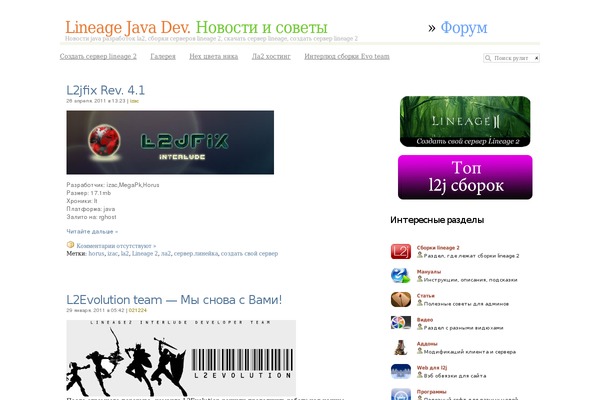Open the Hex цвета ника menu item
The width and height of the screenshot is (600, 400).
tap(214, 56)
